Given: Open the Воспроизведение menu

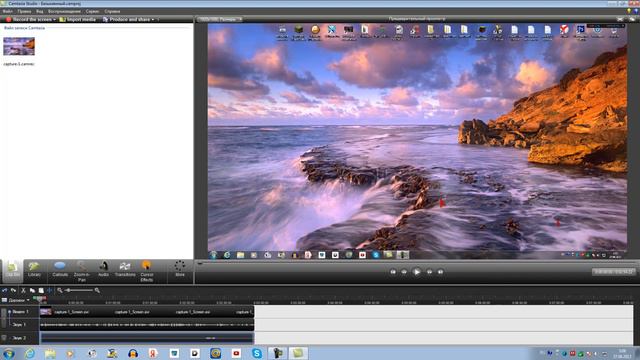Looking at the screenshot, I should pyautogui.click(x=64, y=11).
